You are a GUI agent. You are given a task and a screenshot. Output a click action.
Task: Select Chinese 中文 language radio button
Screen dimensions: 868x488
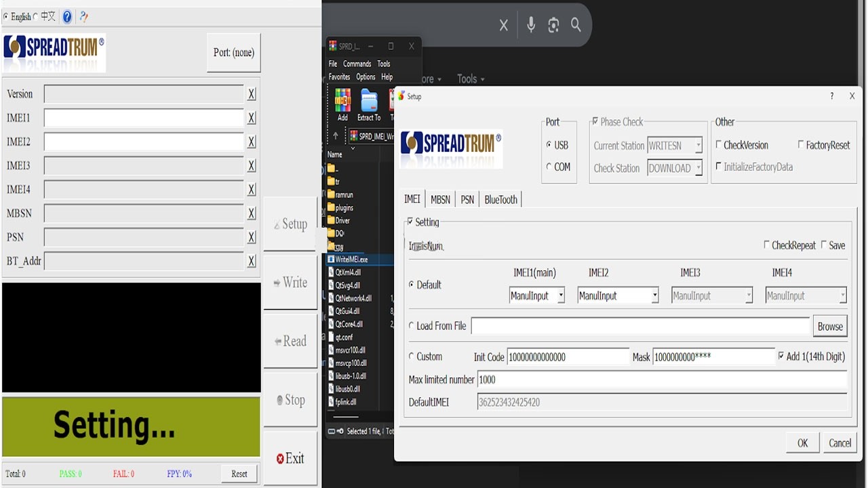pyautogui.click(x=36, y=16)
